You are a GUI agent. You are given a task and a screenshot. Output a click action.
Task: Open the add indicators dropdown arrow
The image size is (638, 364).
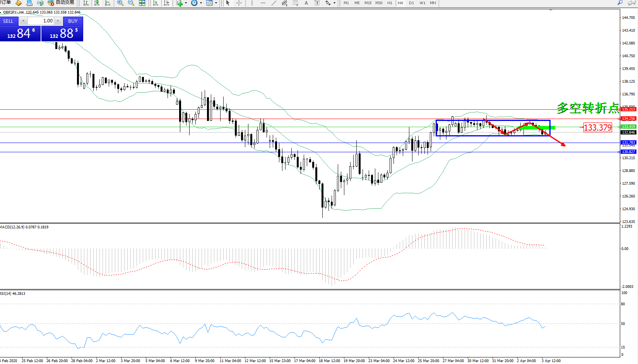tap(186, 3)
